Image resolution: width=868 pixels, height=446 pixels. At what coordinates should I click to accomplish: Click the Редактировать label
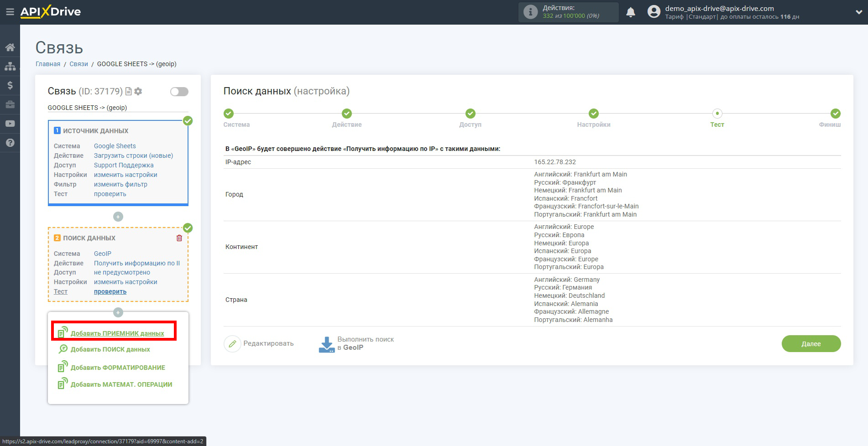coord(268,343)
